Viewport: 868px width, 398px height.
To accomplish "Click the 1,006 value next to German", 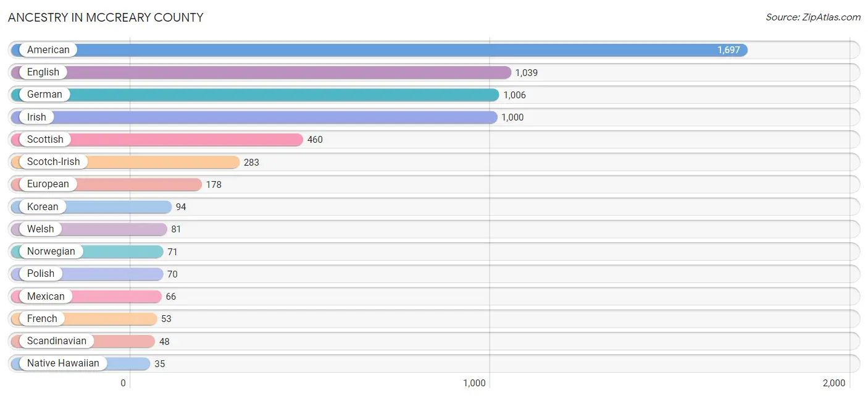I will point(514,95).
